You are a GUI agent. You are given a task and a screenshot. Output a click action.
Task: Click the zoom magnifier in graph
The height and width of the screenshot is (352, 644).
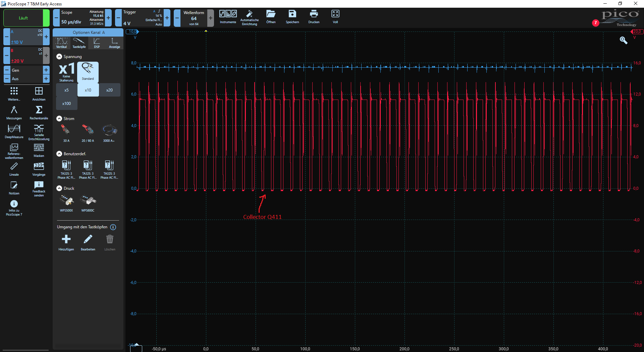click(624, 40)
